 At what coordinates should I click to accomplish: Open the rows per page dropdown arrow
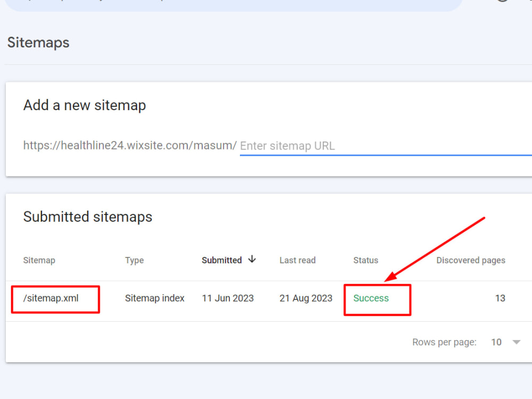(516, 342)
